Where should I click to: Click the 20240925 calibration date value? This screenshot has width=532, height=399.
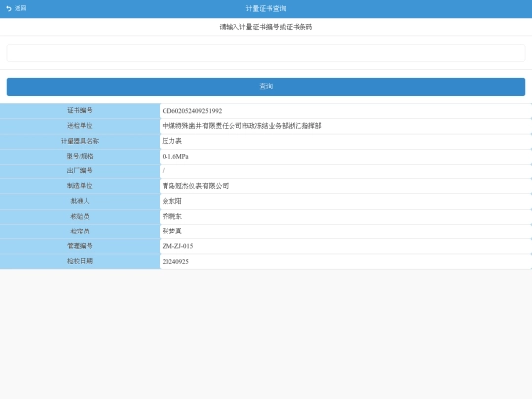pyautogui.click(x=175, y=262)
